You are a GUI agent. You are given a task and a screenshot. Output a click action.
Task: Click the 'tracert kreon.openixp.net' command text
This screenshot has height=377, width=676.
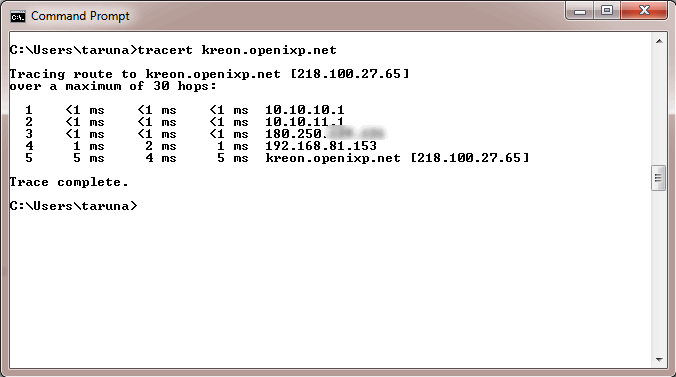[x=237, y=50]
